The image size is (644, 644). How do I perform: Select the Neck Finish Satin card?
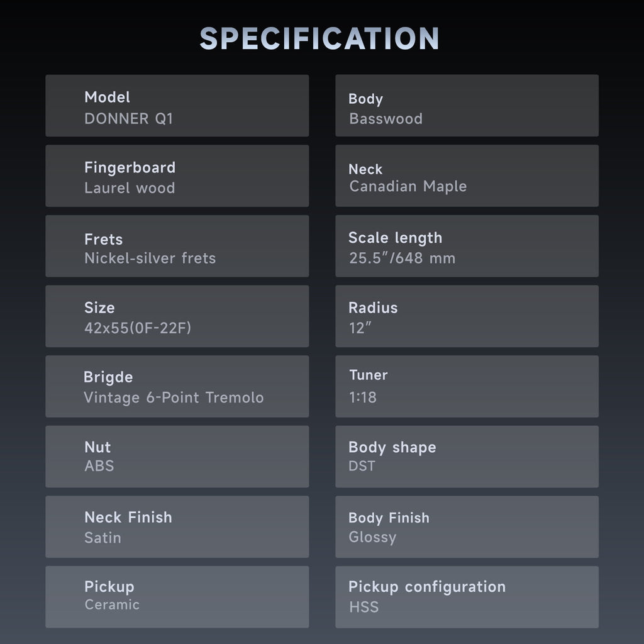(177, 527)
